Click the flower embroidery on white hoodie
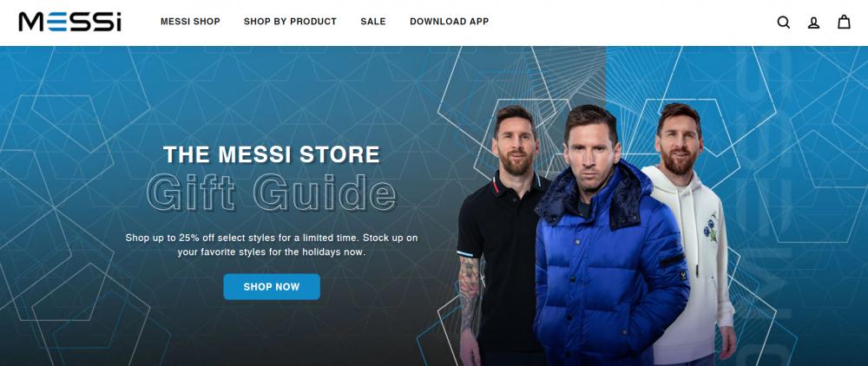Screen dimensions: 868x366 (710, 228)
